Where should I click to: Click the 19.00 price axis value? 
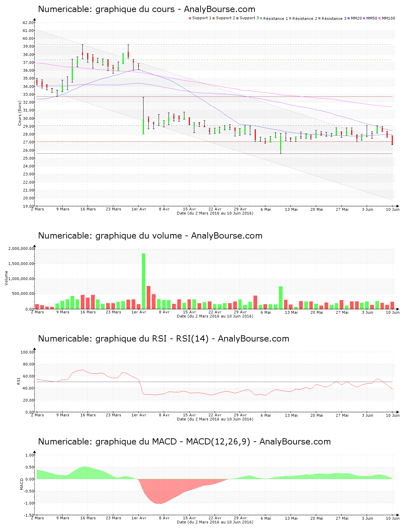28,206
